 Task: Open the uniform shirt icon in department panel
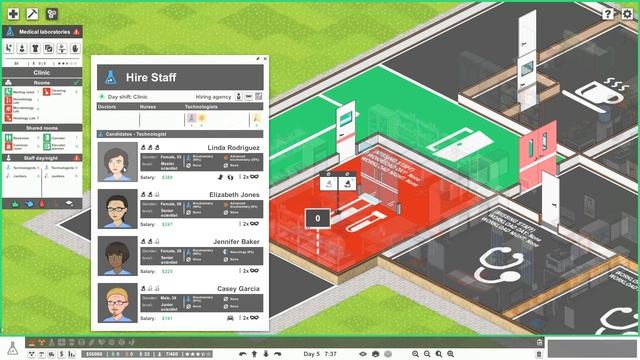click(x=35, y=49)
